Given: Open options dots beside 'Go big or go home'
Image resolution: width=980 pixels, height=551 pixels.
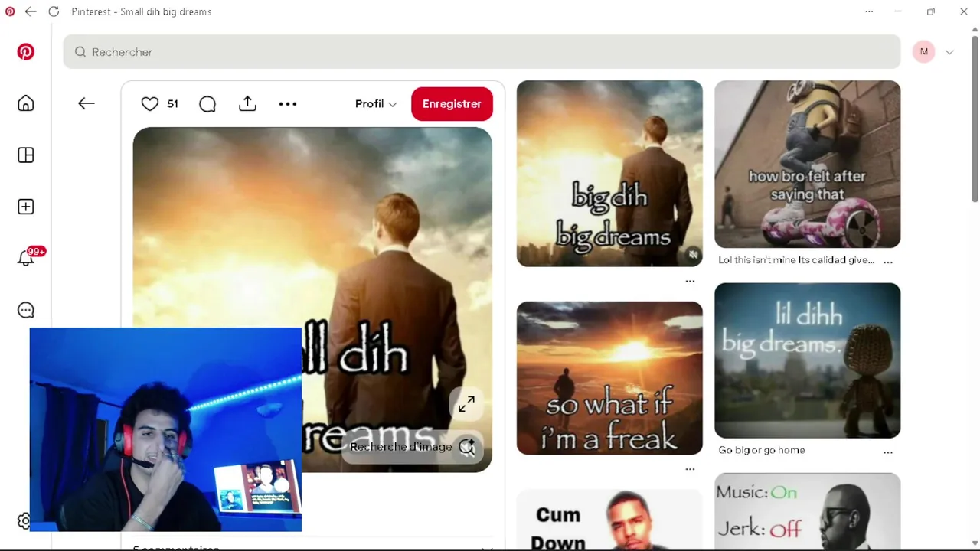Looking at the screenshot, I should coord(888,452).
